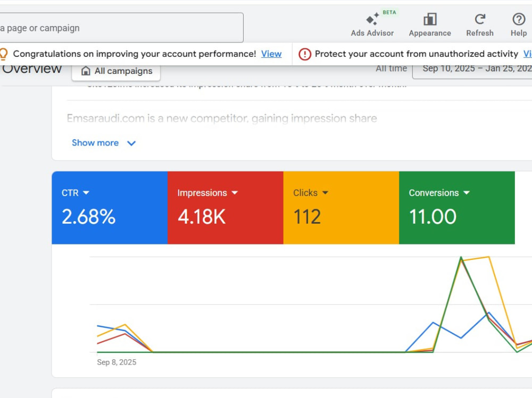Click the Appearance icon
The image size is (532, 398).
tap(430, 19)
